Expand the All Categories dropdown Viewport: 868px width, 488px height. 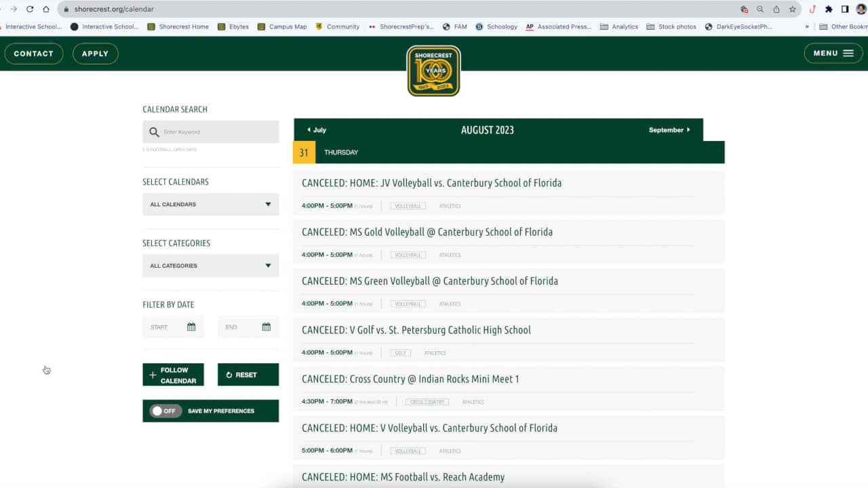(x=210, y=266)
